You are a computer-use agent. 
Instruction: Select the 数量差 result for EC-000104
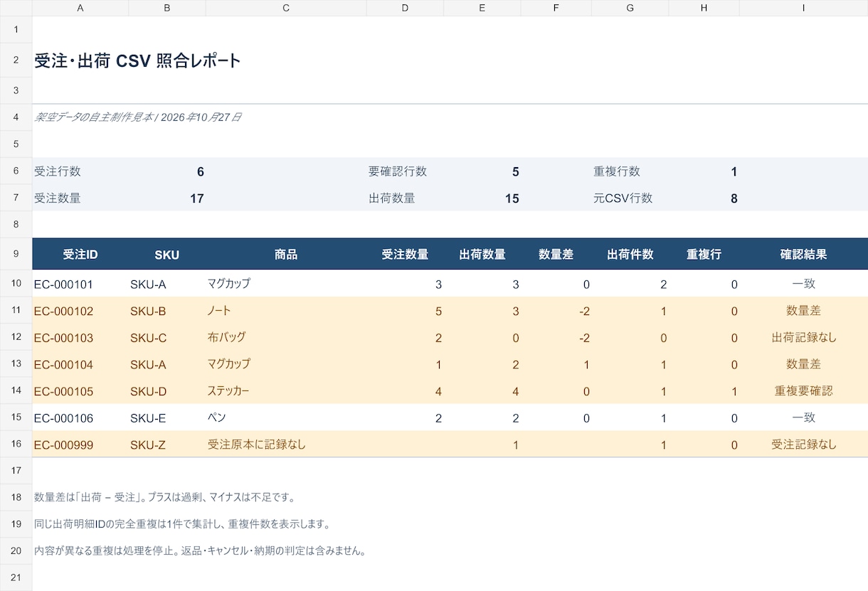pos(804,364)
